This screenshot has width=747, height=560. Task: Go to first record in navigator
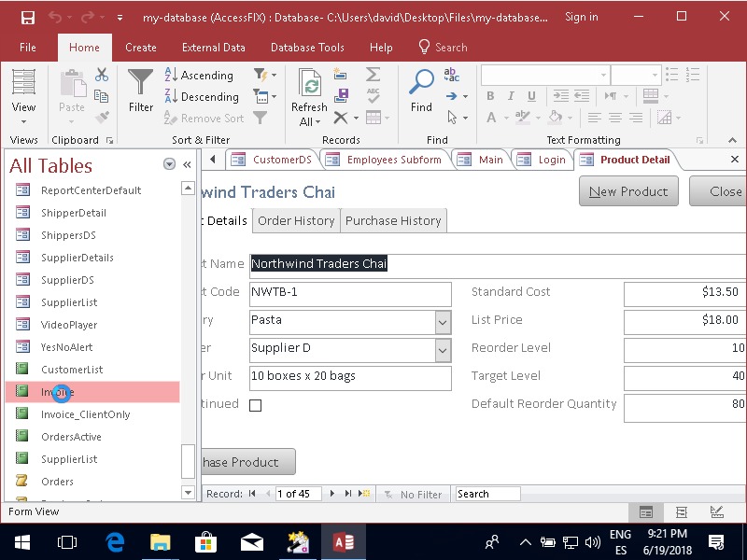(x=252, y=494)
